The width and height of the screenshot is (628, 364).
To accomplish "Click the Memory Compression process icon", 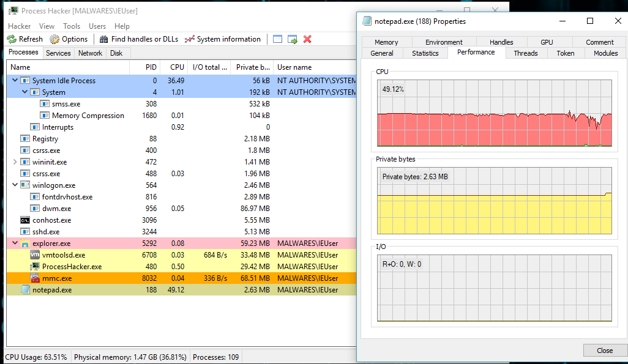I will 45,116.
